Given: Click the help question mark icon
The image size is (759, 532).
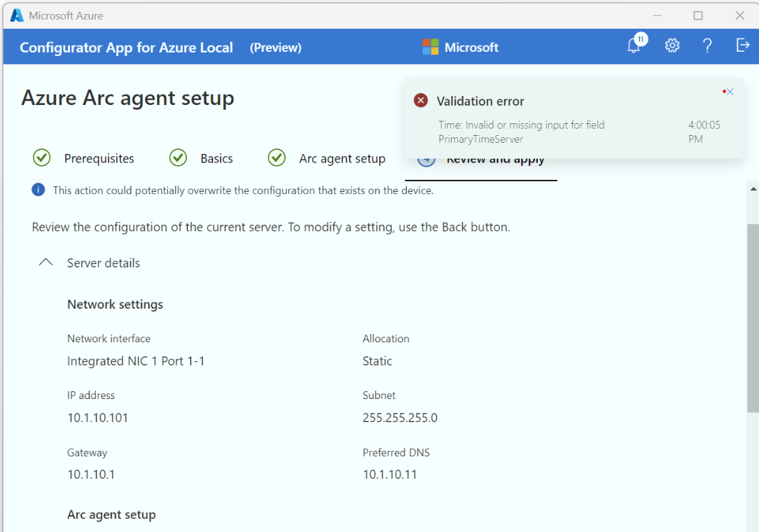Looking at the screenshot, I should [x=707, y=45].
